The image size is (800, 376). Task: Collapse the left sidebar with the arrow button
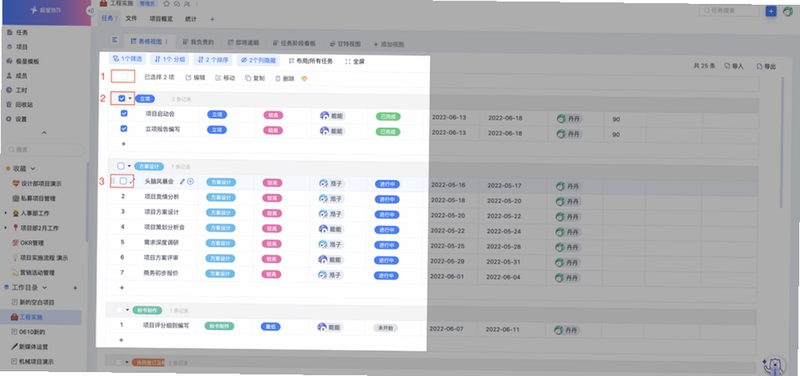(x=91, y=10)
